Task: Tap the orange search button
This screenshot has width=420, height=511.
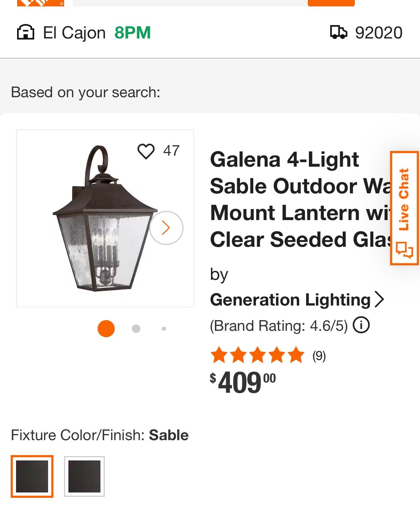Action: pyautogui.click(x=331, y=3)
